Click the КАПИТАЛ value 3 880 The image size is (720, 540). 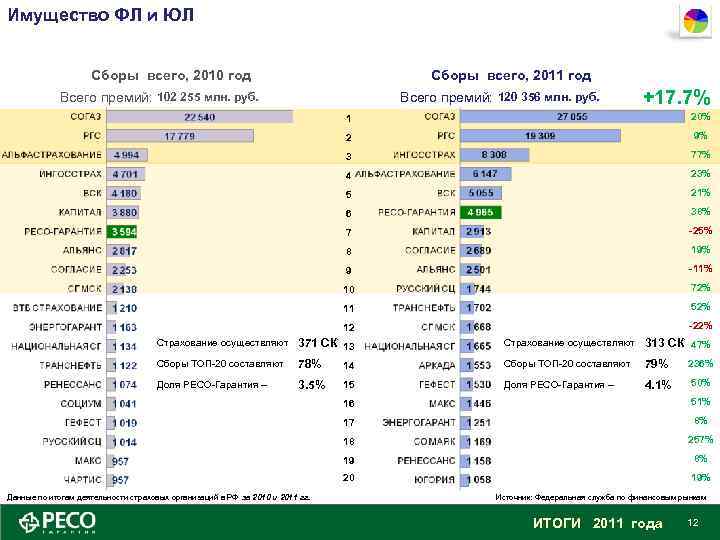point(124,213)
